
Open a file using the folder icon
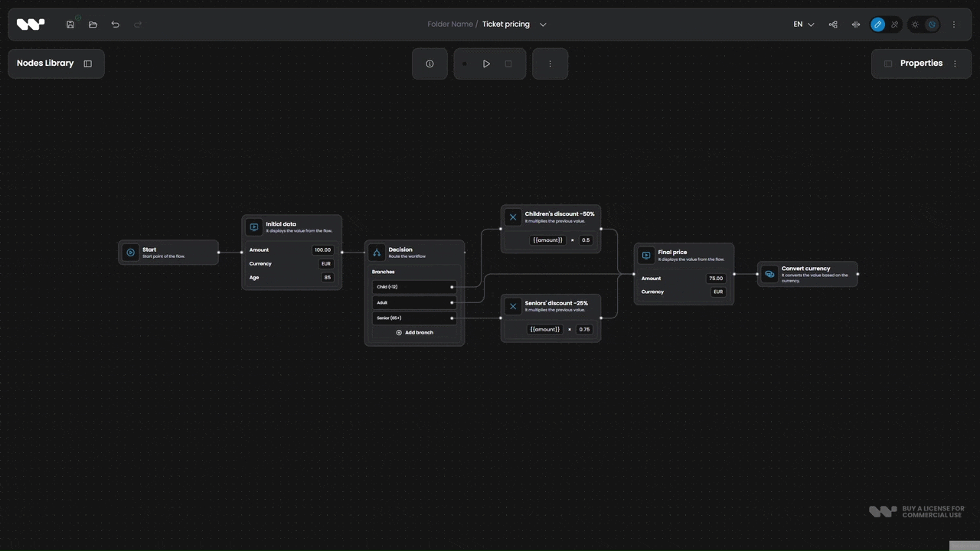(x=93, y=24)
